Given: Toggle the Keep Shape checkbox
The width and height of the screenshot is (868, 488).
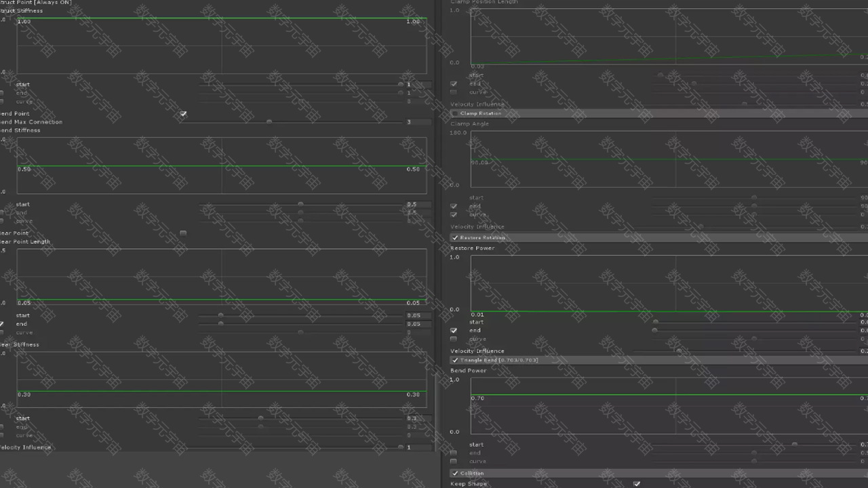Looking at the screenshot, I should point(636,484).
